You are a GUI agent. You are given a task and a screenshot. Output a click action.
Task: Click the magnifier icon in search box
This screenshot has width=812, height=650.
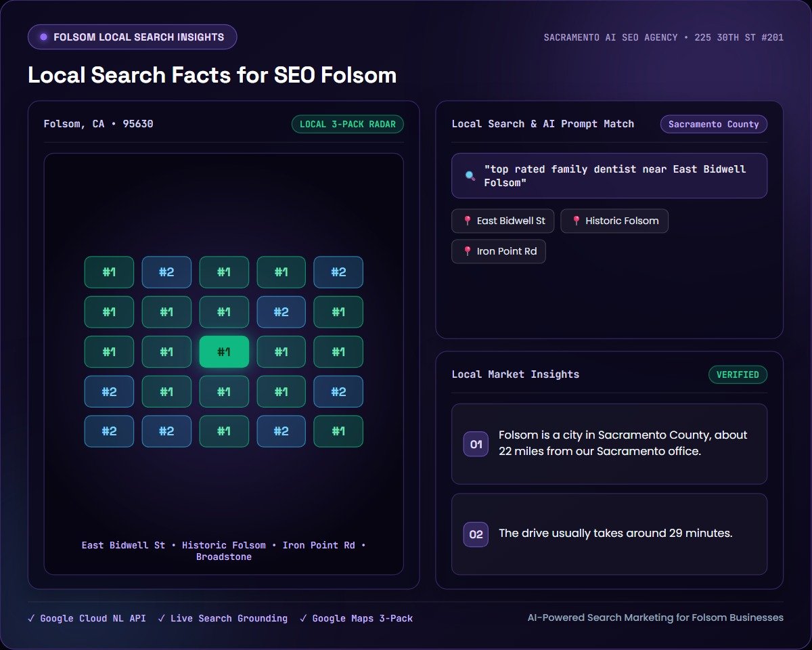(x=470, y=176)
